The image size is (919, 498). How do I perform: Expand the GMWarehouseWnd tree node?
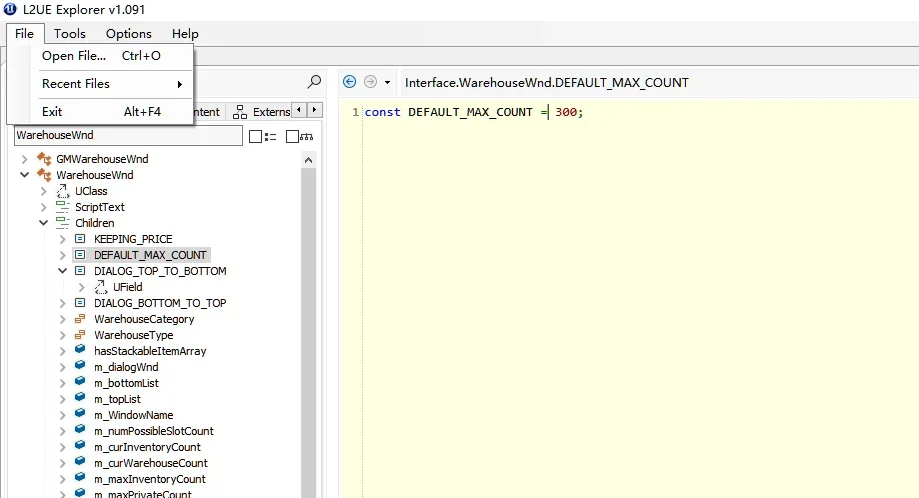(x=25, y=159)
